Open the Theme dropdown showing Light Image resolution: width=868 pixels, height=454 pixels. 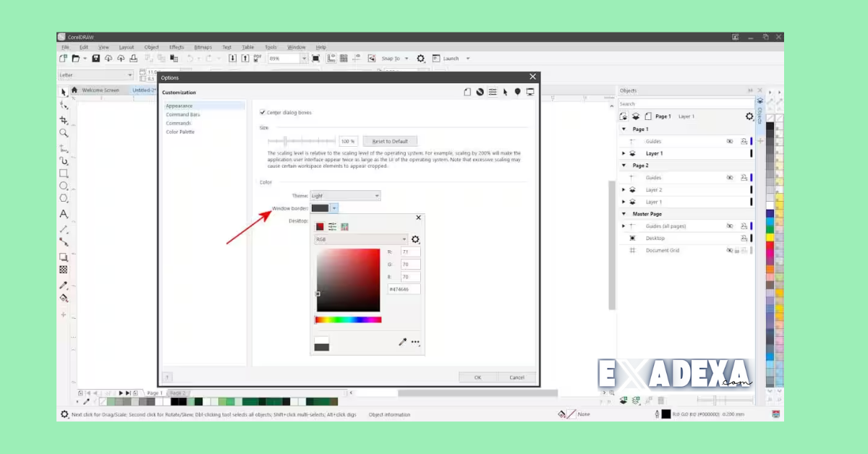[375, 195]
